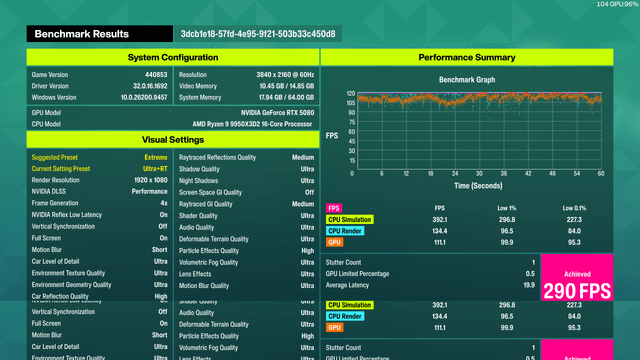Screen dimensions: 640x360
Task: Select Render Resolution value 1920 x 1080
Action: [151, 180]
